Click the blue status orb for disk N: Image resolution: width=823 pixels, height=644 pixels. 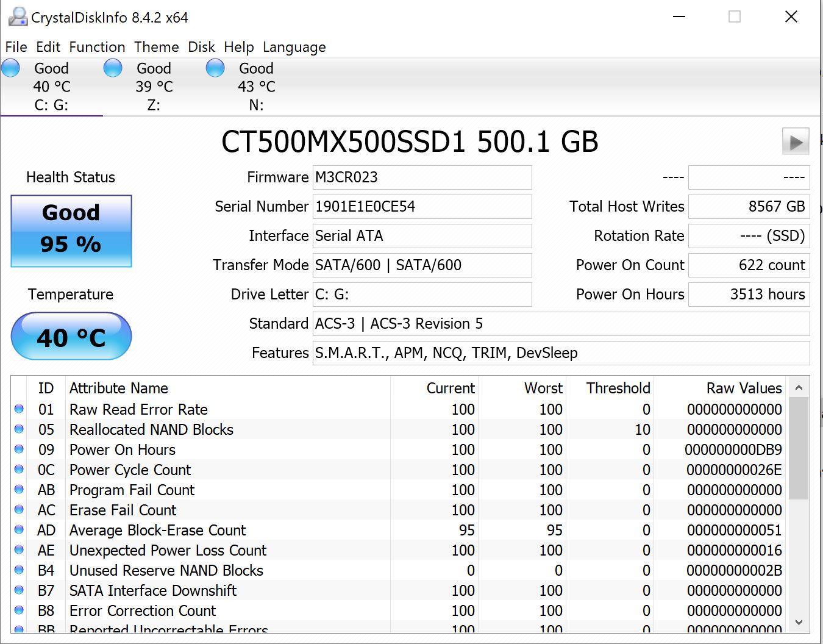[x=215, y=68]
